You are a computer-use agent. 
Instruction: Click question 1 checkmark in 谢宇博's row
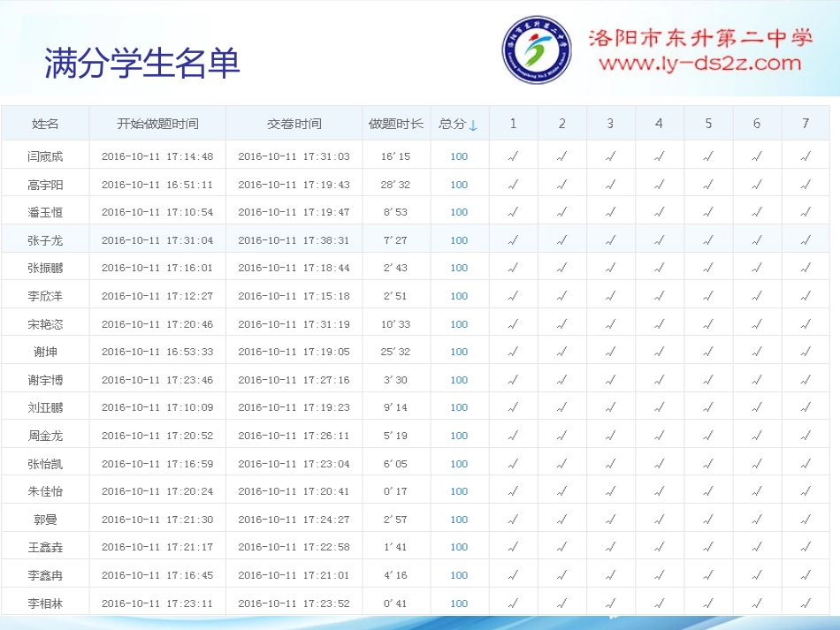(x=513, y=380)
